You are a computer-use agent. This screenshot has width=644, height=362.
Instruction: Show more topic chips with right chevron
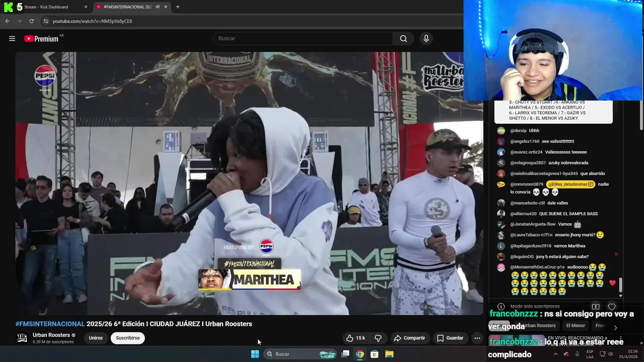click(x=615, y=327)
